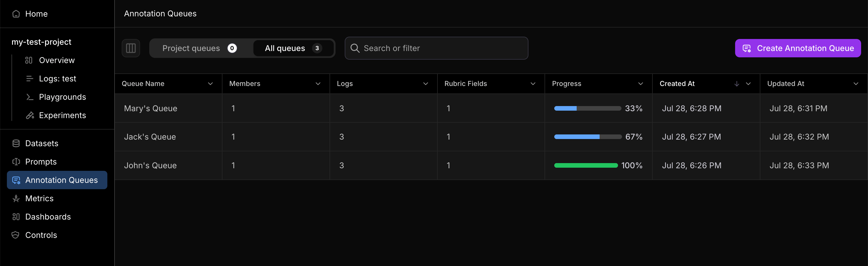Open Datasets section
The height and width of the screenshot is (266, 868).
(42, 144)
